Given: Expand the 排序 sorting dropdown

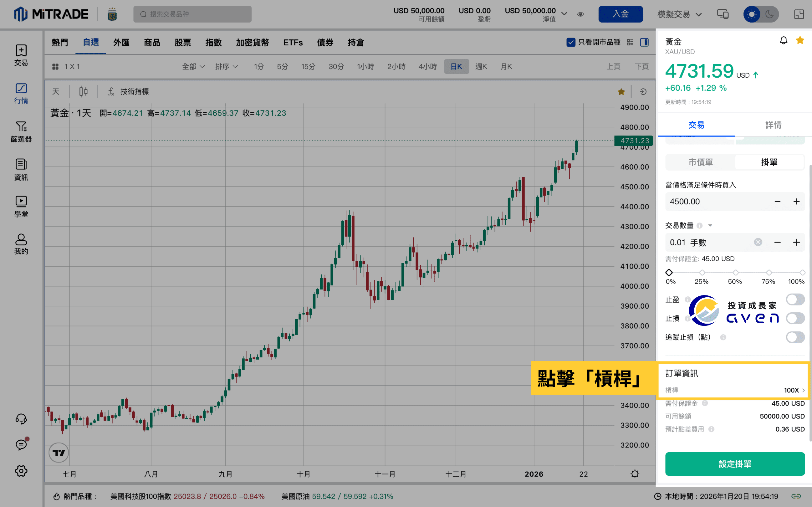Looking at the screenshot, I should 227,66.
